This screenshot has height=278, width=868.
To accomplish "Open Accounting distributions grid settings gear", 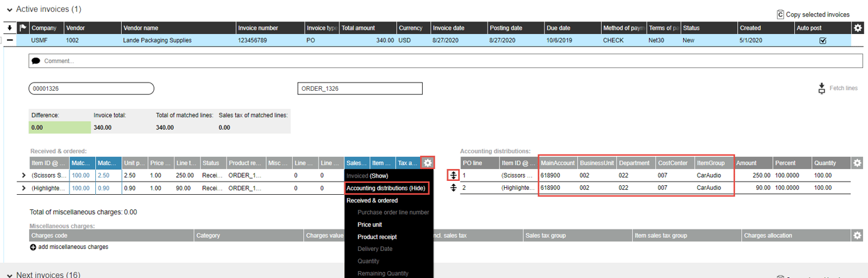I will pos(857,163).
